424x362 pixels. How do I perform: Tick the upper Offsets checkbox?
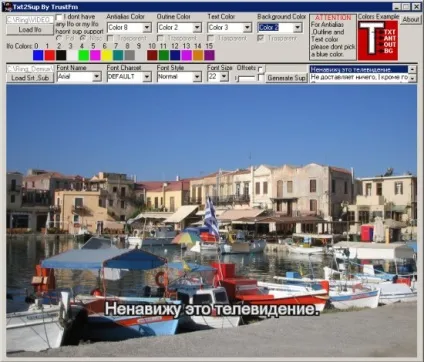coord(261,69)
